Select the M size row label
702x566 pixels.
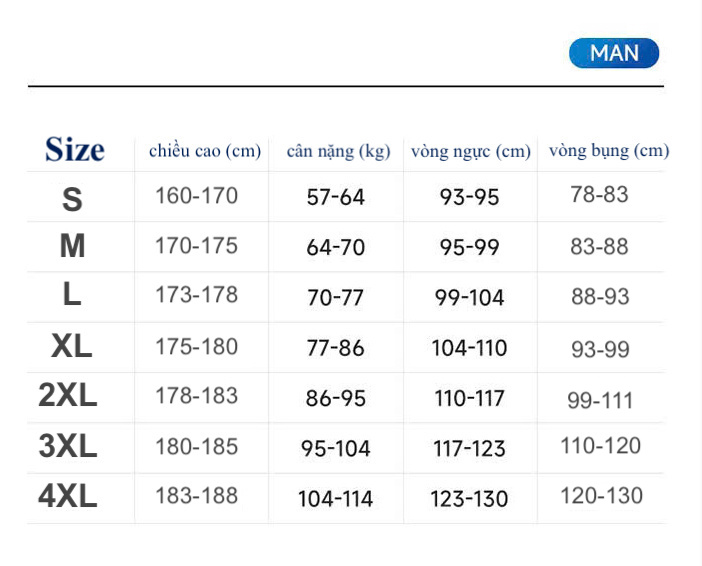pyautogui.click(x=72, y=246)
